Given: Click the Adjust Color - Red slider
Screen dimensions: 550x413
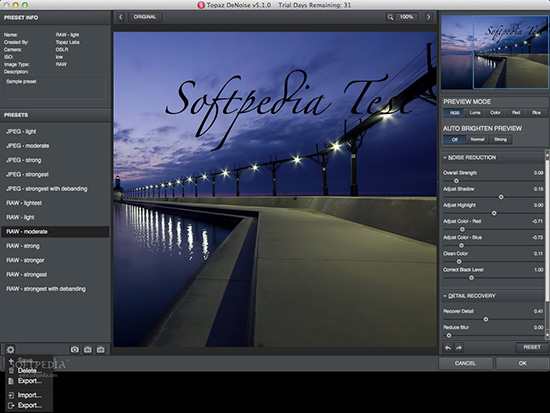Looking at the screenshot, I should tap(493, 229).
